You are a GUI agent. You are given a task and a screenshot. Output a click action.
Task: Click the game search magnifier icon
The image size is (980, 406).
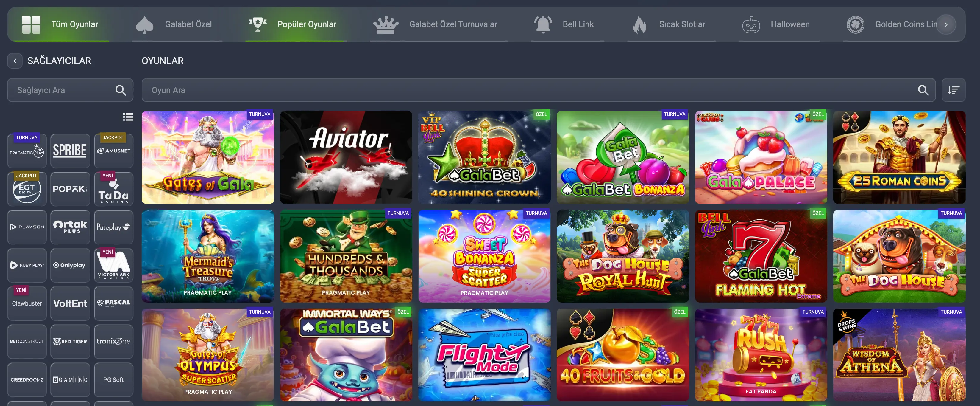click(923, 90)
